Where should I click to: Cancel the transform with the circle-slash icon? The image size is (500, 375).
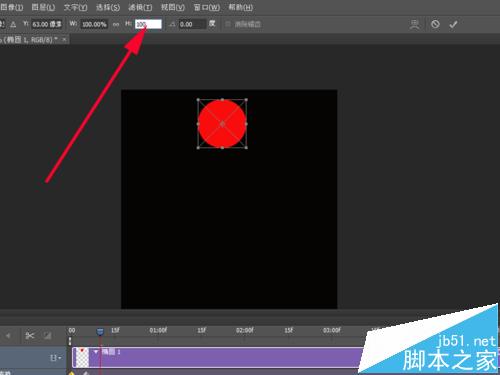tap(435, 24)
